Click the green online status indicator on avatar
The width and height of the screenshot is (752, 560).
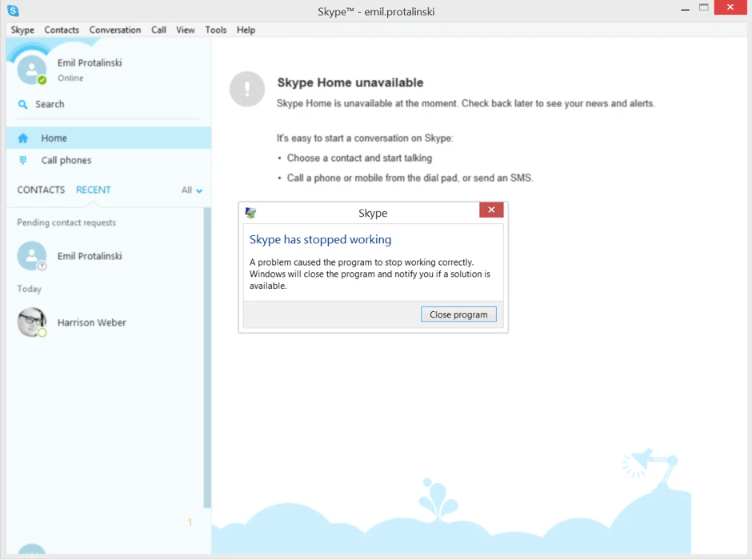40,81
